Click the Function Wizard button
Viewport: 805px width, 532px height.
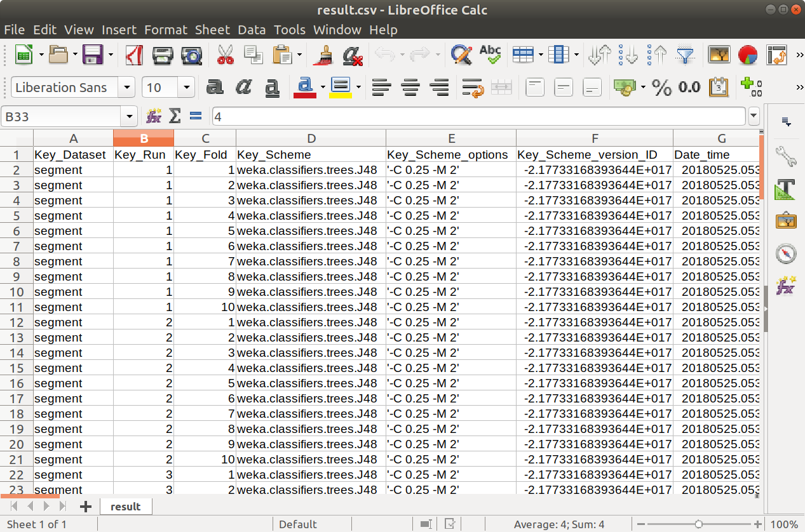point(154,116)
